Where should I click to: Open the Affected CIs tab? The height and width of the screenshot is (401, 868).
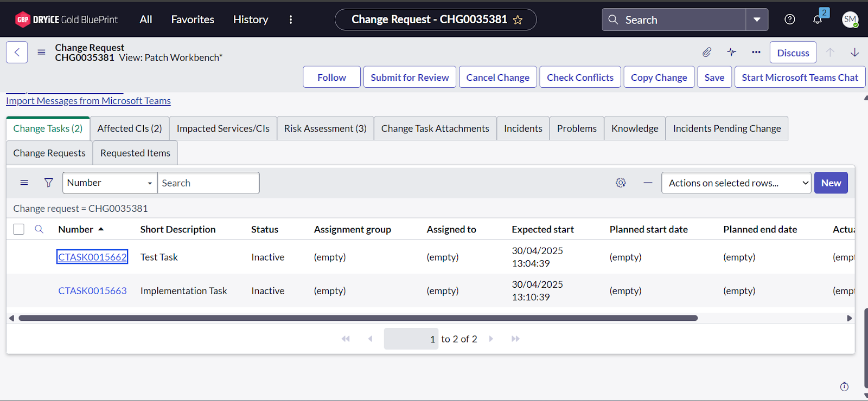[130, 128]
